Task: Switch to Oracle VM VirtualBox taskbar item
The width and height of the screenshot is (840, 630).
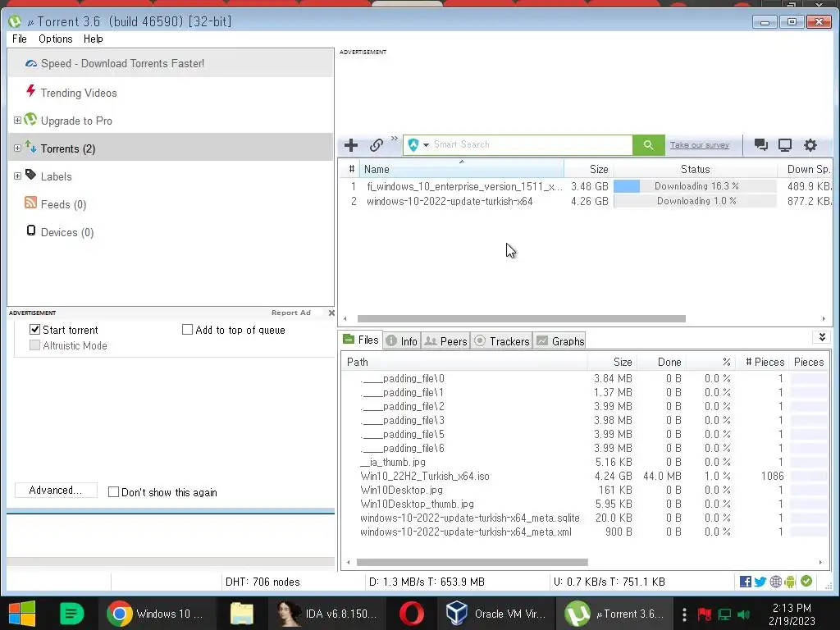Action: point(496,614)
